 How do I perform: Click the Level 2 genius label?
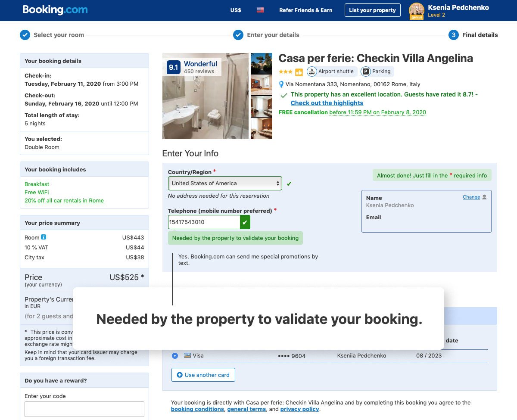(436, 15)
